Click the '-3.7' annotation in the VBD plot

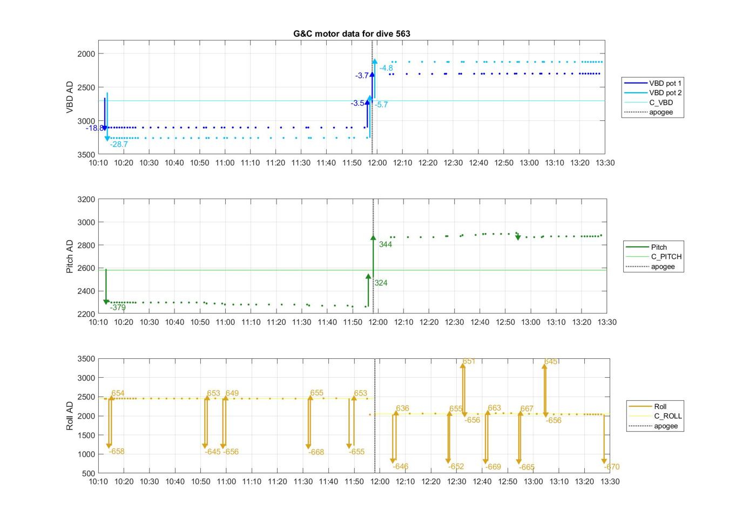(362, 76)
